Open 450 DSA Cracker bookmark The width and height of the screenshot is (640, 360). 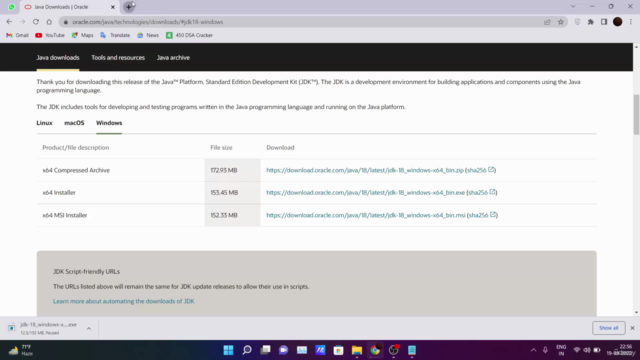(x=189, y=35)
